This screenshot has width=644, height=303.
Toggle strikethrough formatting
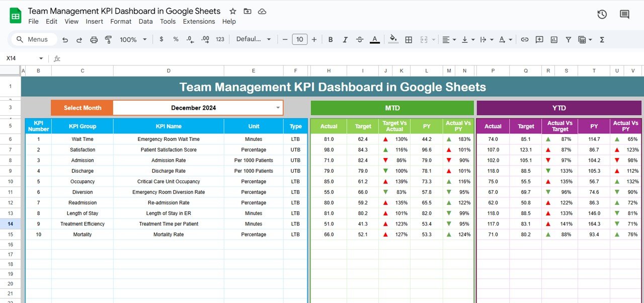point(359,39)
